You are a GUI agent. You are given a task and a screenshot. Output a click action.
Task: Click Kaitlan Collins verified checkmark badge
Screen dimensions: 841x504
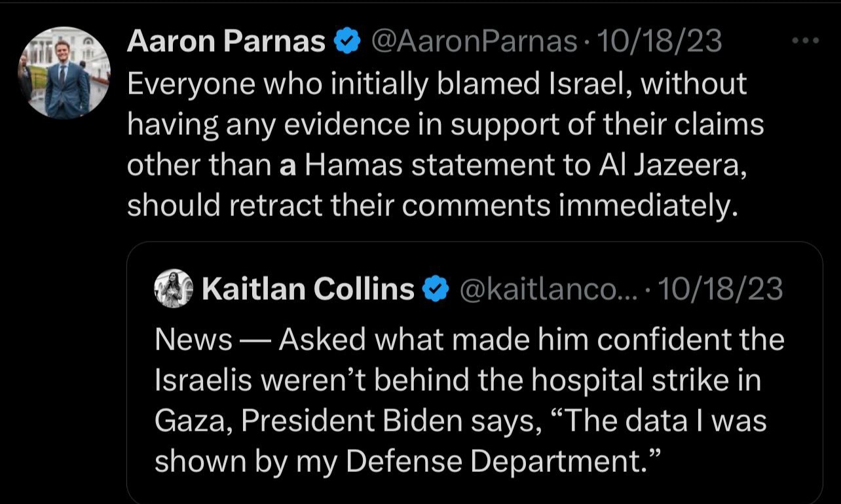tap(436, 289)
